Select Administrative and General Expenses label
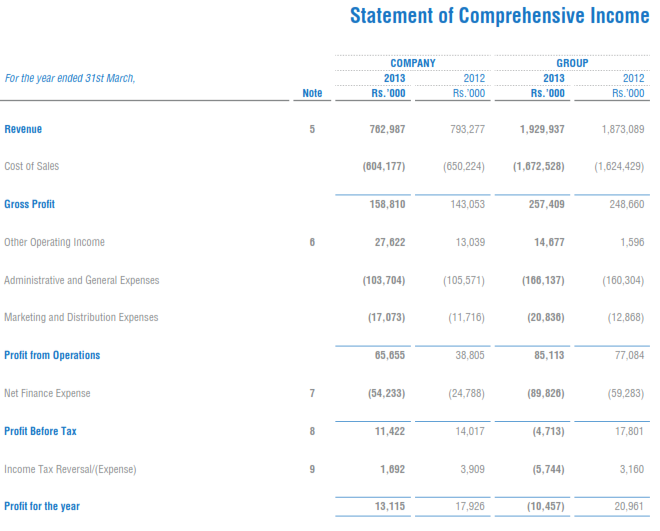Image resolution: width=660 pixels, height=531 pixels. pyautogui.click(x=81, y=280)
